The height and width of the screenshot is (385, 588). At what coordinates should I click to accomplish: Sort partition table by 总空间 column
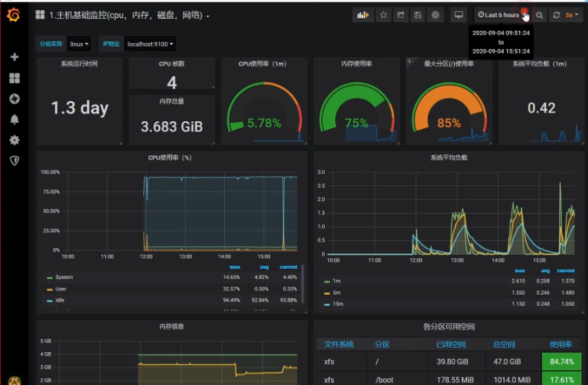[x=504, y=344]
